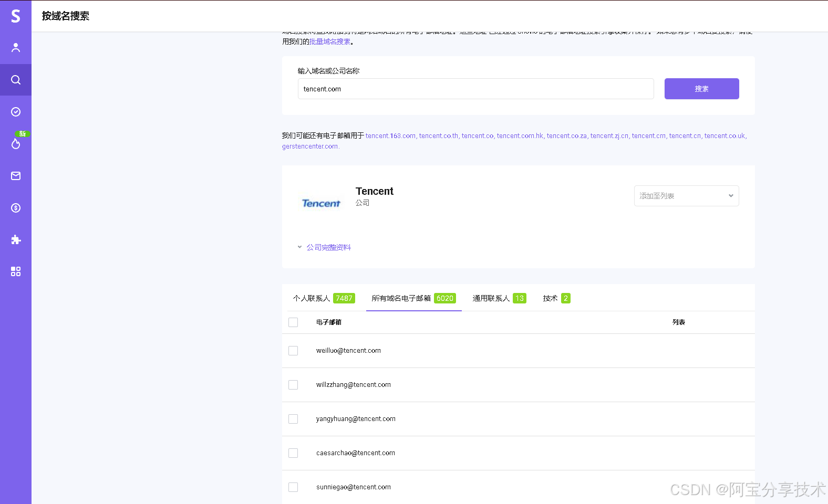Open the flame icon marked new
The height and width of the screenshot is (504, 828).
[16, 143]
